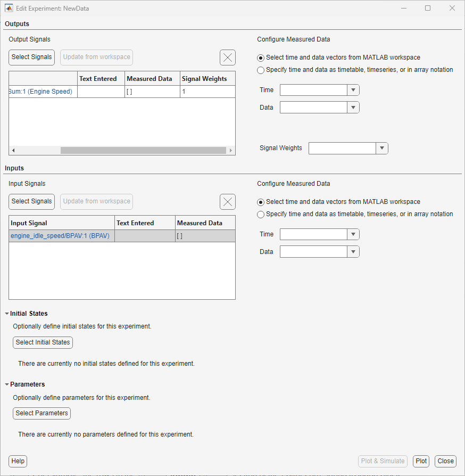
Task: Open the Signal Weights dropdown
Action: coord(381,148)
